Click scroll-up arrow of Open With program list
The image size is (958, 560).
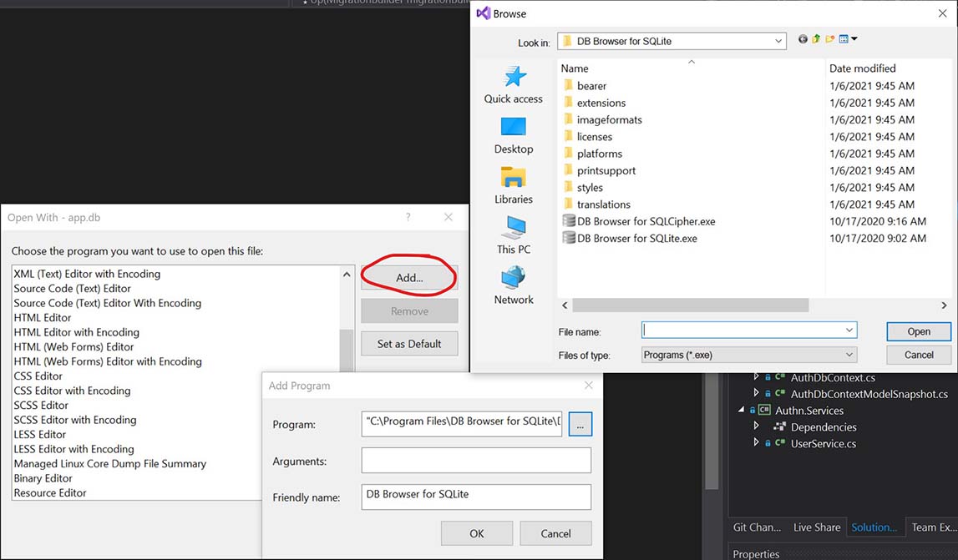click(x=347, y=275)
